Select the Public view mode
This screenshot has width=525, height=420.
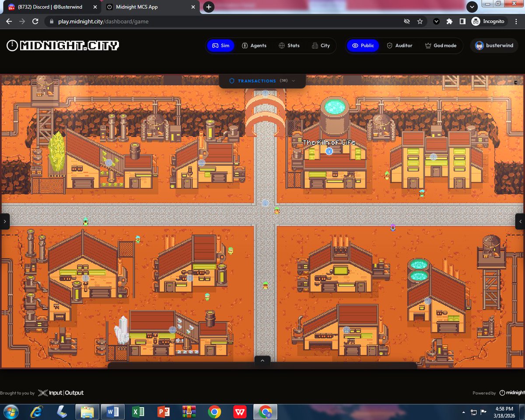[x=363, y=45]
